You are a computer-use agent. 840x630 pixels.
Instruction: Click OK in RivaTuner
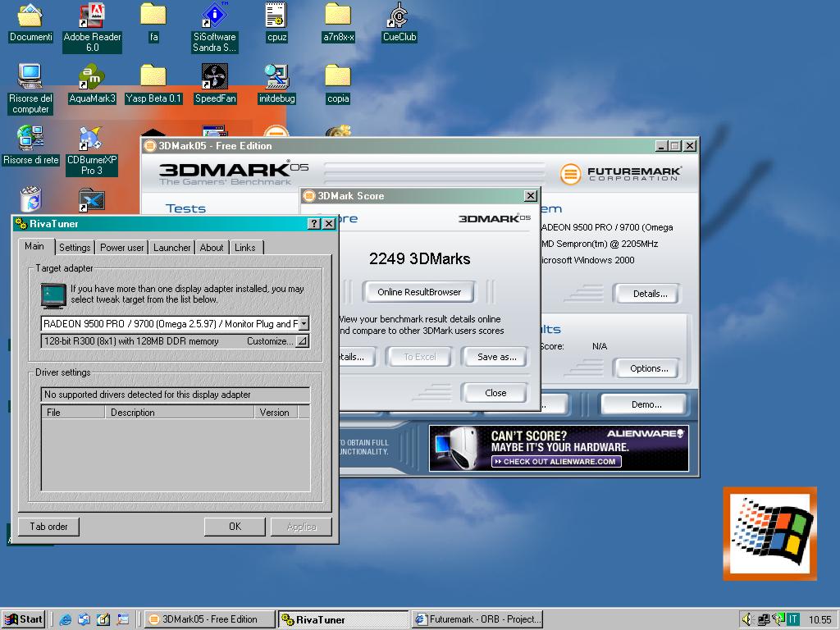click(235, 527)
